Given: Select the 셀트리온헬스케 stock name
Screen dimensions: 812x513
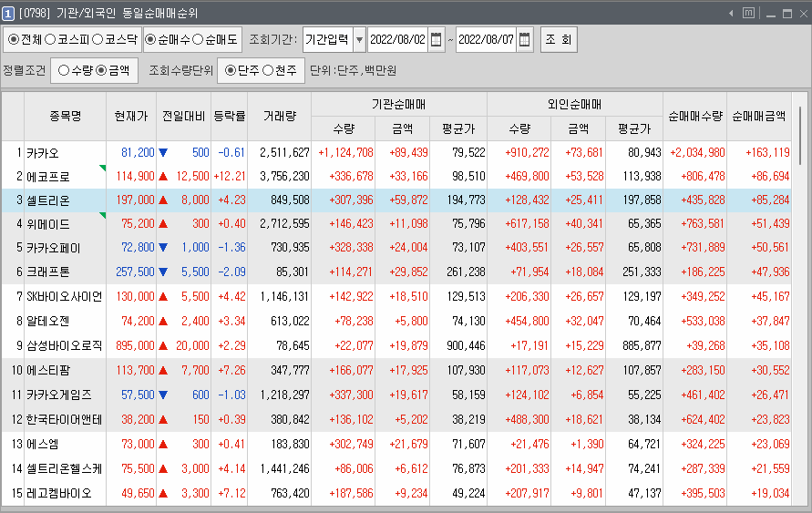Looking at the screenshot, I should coord(64,468).
